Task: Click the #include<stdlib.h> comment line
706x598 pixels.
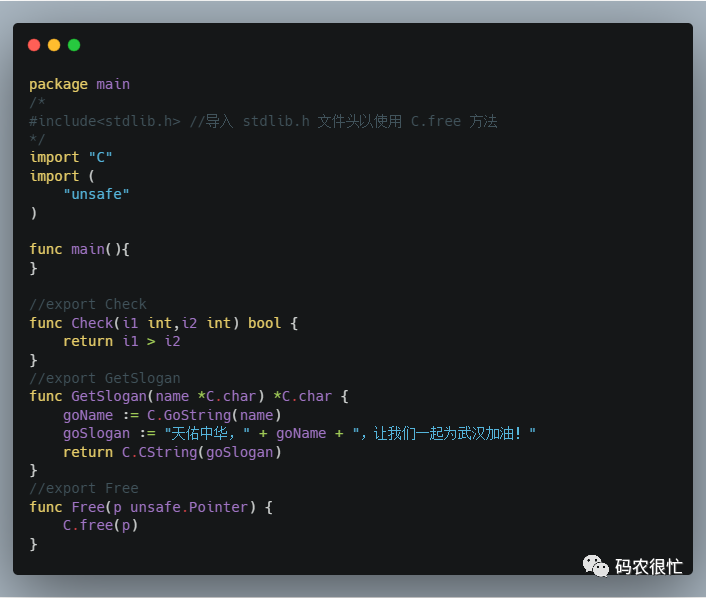Action: pyautogui.click(x=263, y=121)
